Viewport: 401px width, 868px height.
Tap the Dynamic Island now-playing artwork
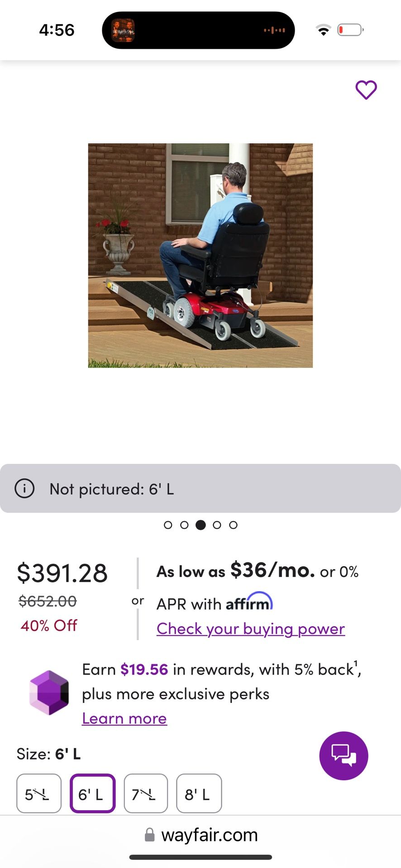point(123,30)
